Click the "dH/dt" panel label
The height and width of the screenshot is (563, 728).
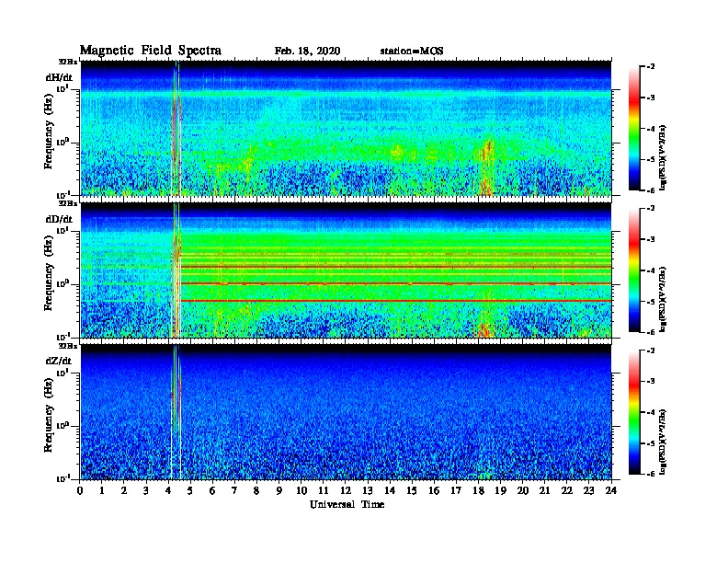59,77
